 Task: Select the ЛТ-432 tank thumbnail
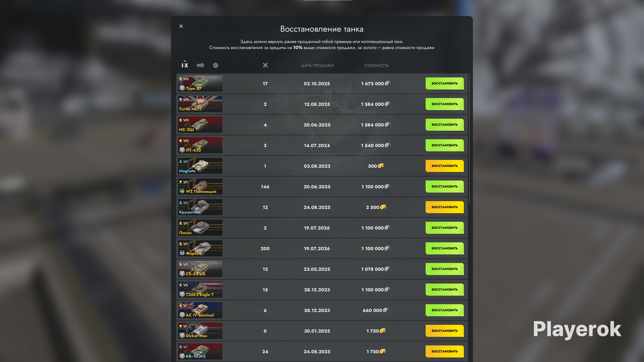pyautogui.click(x=200, y=145)
